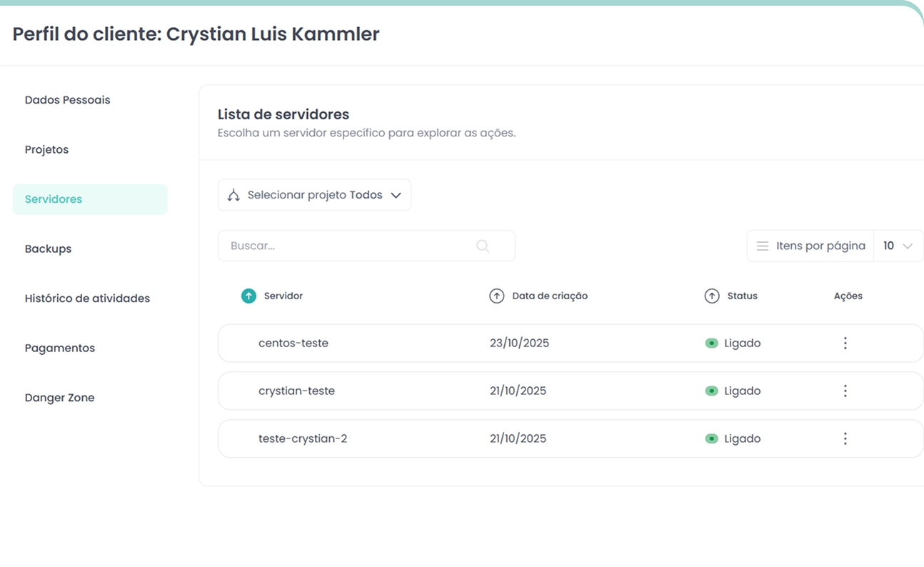
Task: Expand the Selecionar projeto Todos dropdown
Action: point(396,195)
